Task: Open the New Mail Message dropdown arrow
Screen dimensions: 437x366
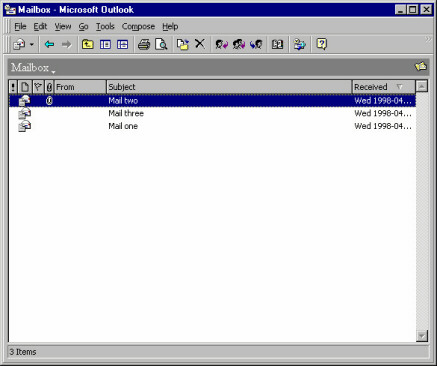Action: coord(32,44)
